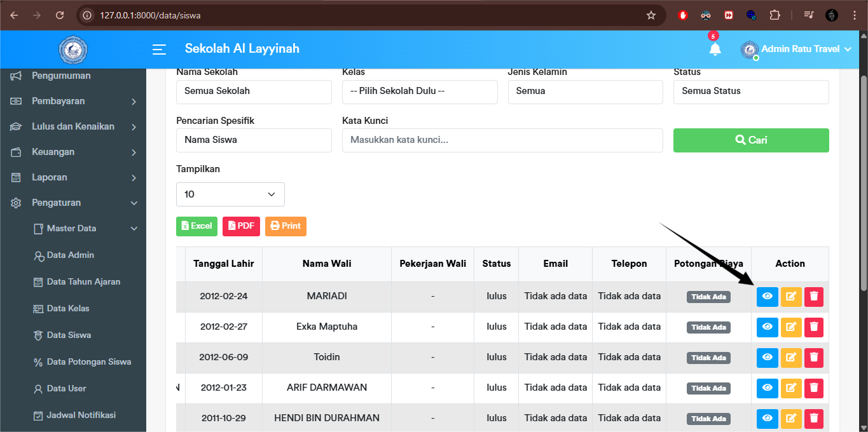The height and width of the screenshot is (432, 868).
Task: Export table with Excel button
Action: [x=196, y=226]
